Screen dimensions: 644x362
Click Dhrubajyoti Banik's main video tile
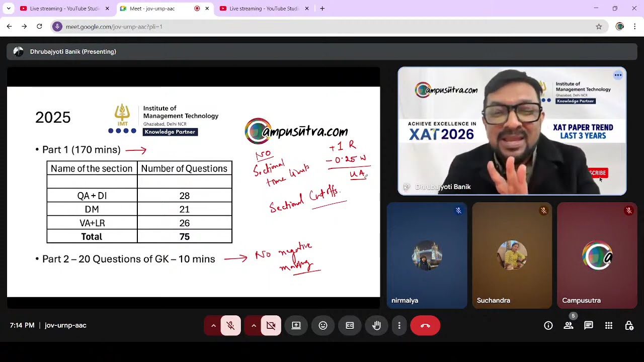coord(512,131)
